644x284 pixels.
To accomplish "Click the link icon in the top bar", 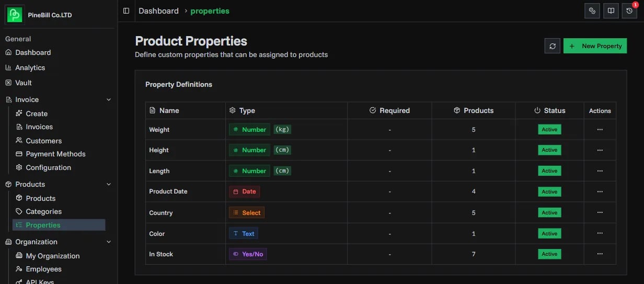I will [x=592, y=11].
